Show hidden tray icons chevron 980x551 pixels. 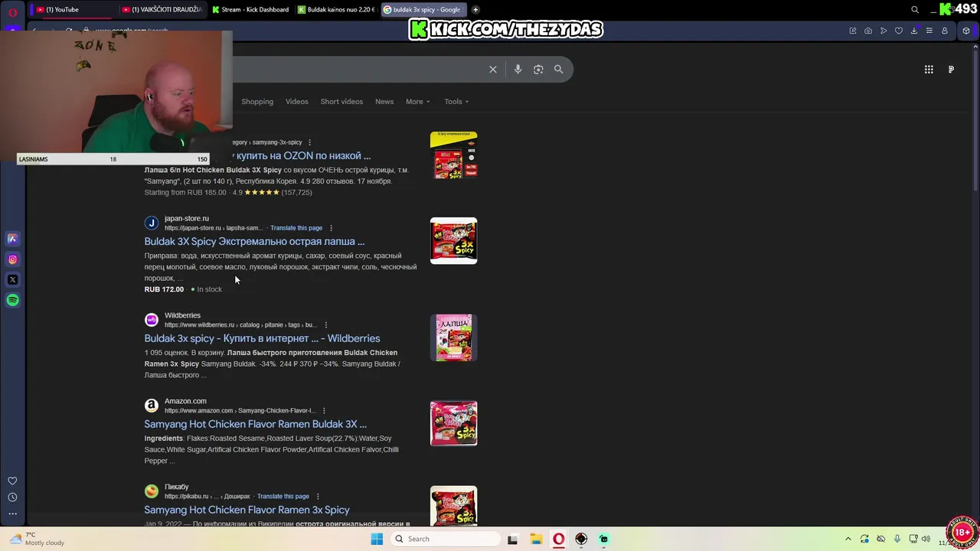point(848,539)
